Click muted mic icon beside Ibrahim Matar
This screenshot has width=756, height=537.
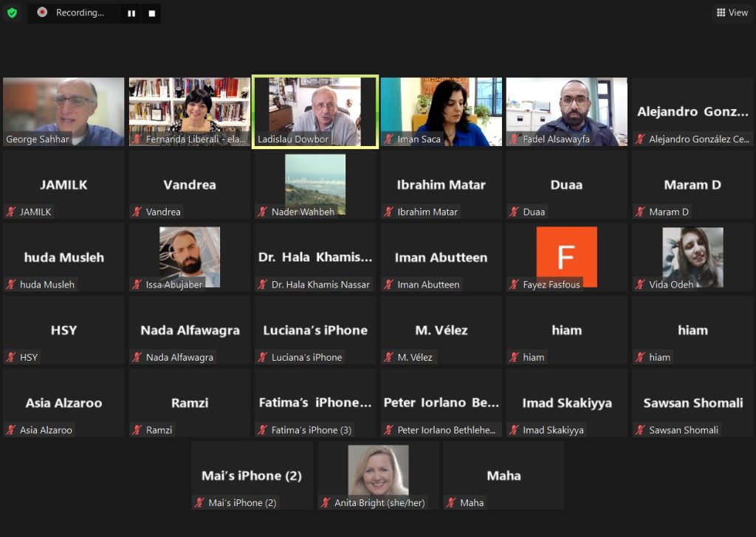click(389, 212)
